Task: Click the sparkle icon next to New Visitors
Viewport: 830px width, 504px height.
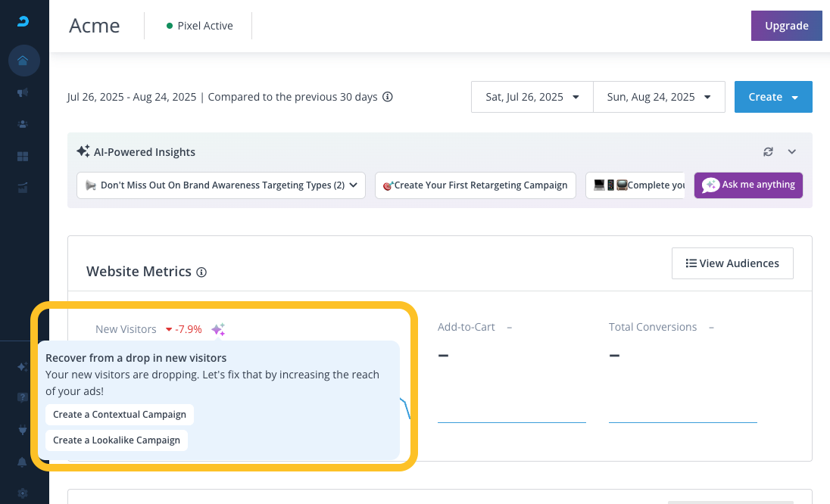Action: [x=218, y=329]
